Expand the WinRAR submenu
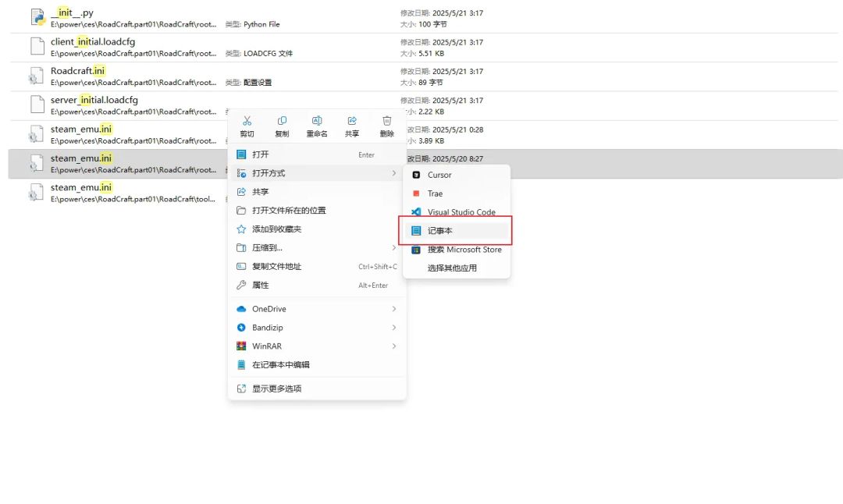Viewport: 843px width, 504px height. (x=265, y=346)
